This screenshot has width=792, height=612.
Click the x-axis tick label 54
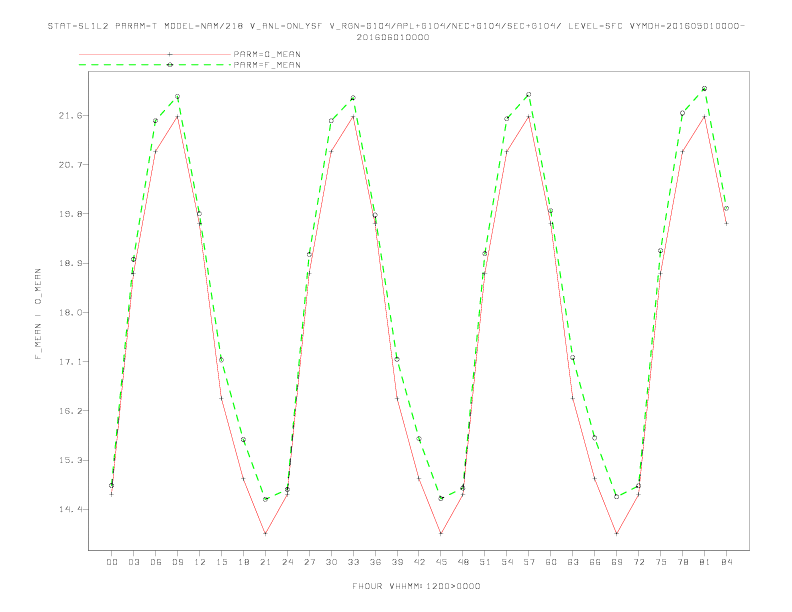pyautogui.click(x=507, y=562)
